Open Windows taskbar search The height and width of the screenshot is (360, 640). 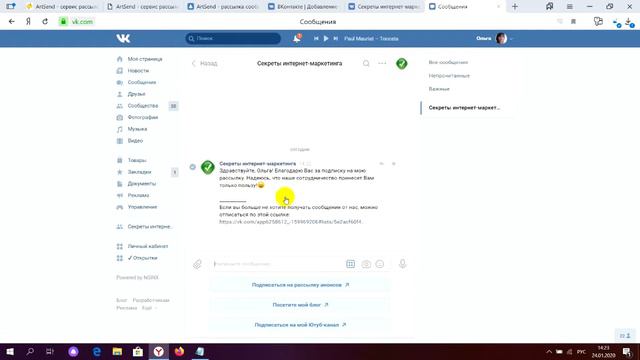point(30,351)
